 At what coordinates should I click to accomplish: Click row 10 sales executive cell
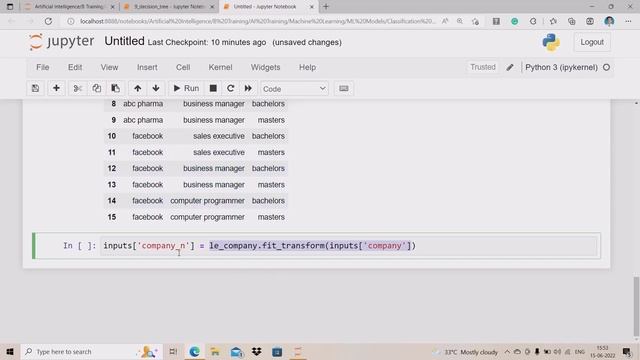click(219, 136)
